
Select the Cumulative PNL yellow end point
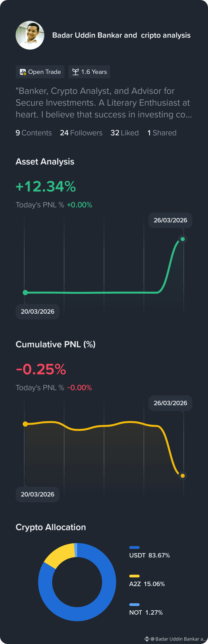coord(183,476)
